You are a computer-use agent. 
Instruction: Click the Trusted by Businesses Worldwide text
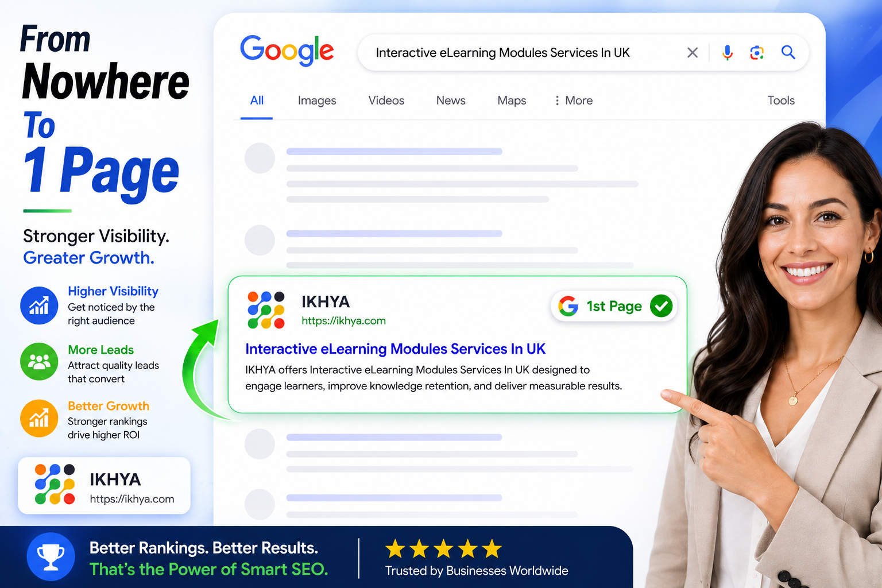pyautogui.click(x=477, y=571)
